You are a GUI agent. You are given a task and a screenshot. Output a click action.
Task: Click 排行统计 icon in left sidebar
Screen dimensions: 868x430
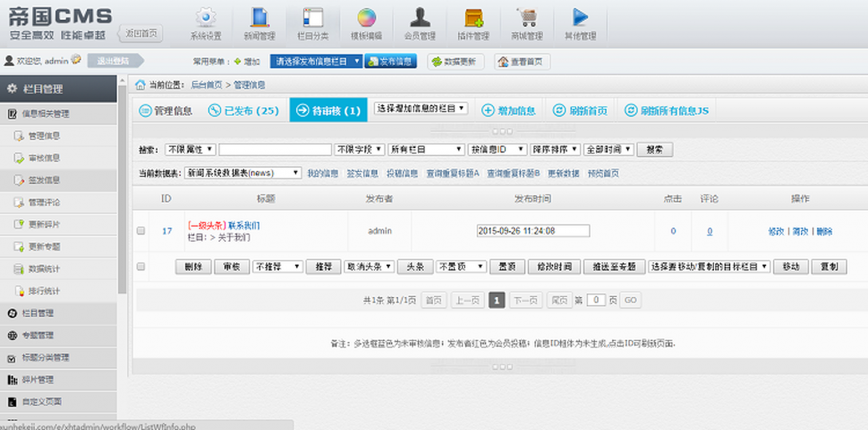18,290
